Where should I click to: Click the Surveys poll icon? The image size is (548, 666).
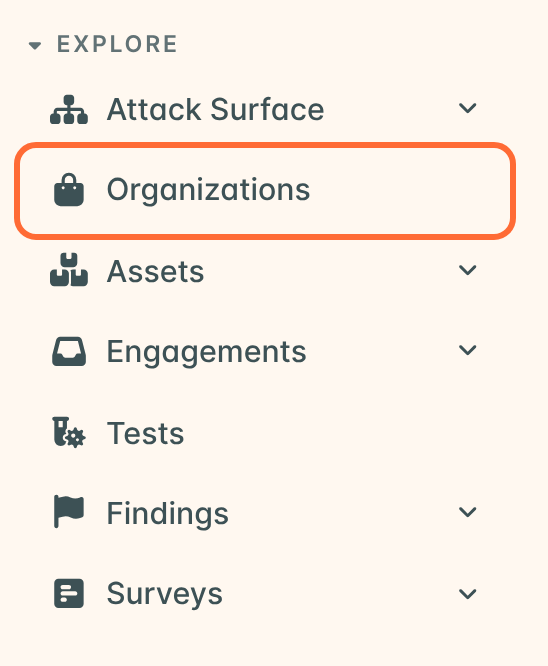[69, 593]
